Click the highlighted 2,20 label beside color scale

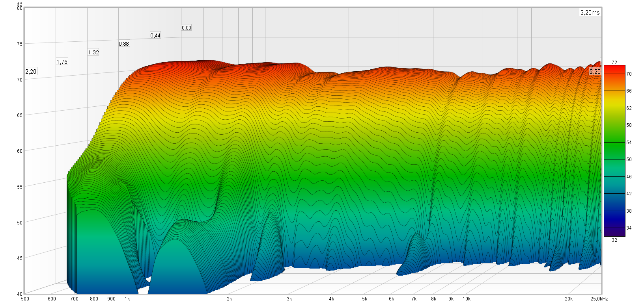(595, 71)
